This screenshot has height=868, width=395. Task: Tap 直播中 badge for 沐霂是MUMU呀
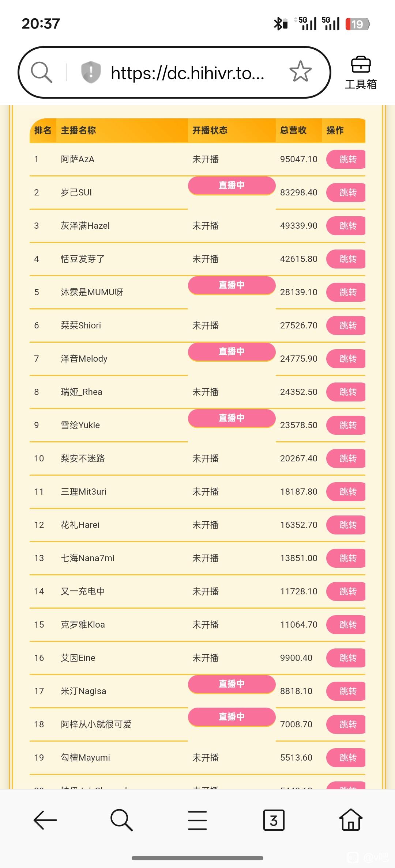[232, 285]
